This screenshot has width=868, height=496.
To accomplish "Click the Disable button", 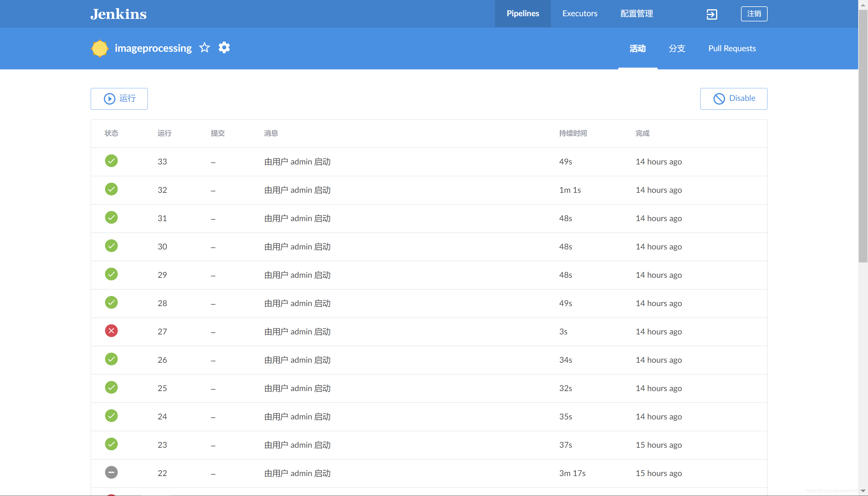I will tap(734, 99).
